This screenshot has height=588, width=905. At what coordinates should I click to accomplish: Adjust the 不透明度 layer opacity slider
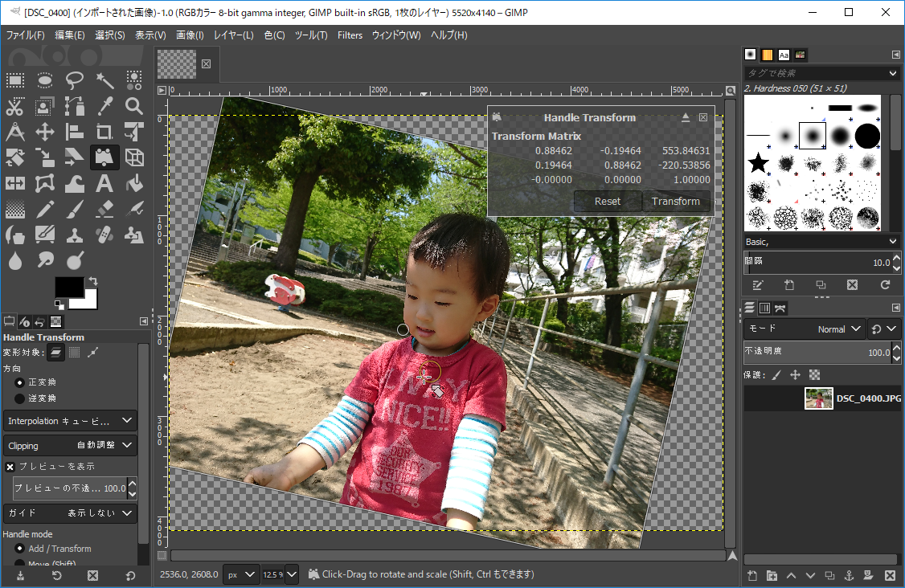pyautogui.click(x=818, y=352)
